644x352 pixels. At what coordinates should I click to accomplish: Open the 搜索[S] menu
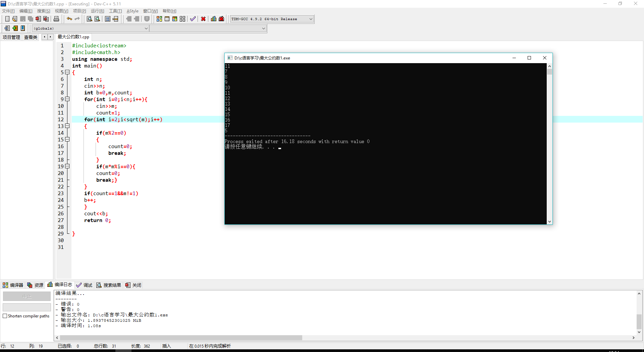point(44,11)
